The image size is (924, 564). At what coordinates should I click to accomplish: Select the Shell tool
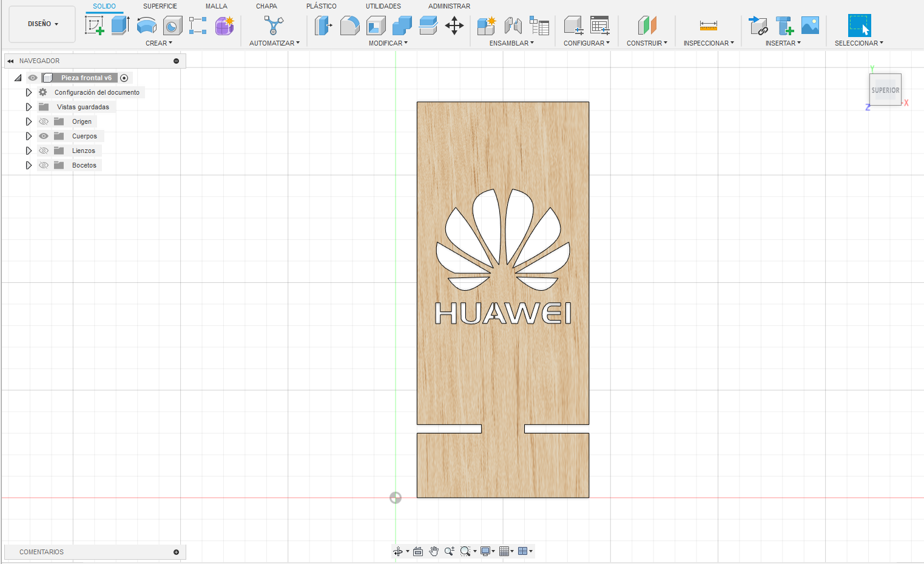pyautogui.click(x=376, y=25)
